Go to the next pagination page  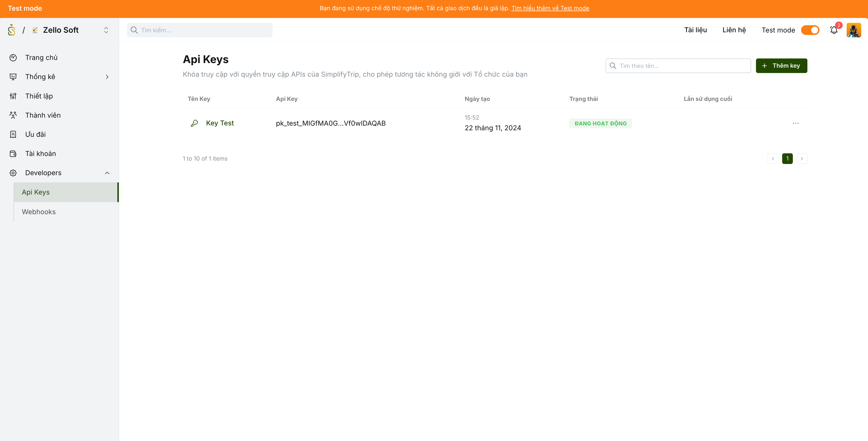[802, 158]
